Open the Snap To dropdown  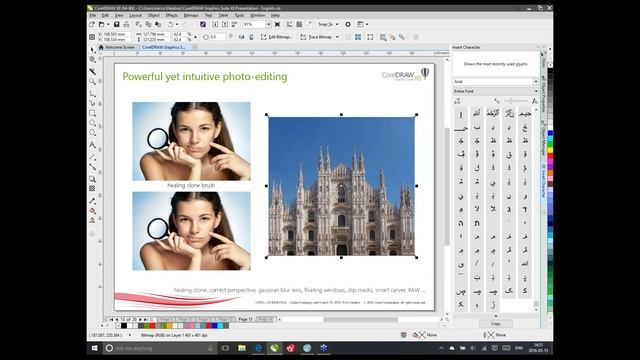(x=328, y=24)
